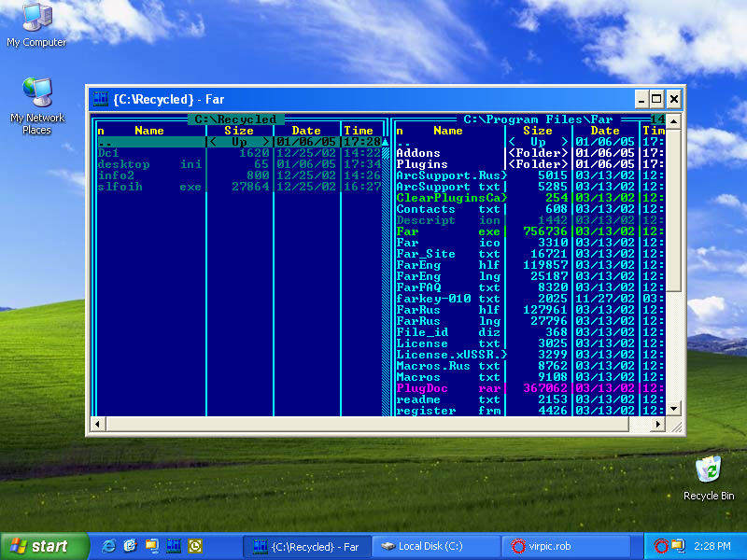The height and width of the screenshot is (560, 747).
Task: Select readme txt in right panel
Action: point(530,399)
